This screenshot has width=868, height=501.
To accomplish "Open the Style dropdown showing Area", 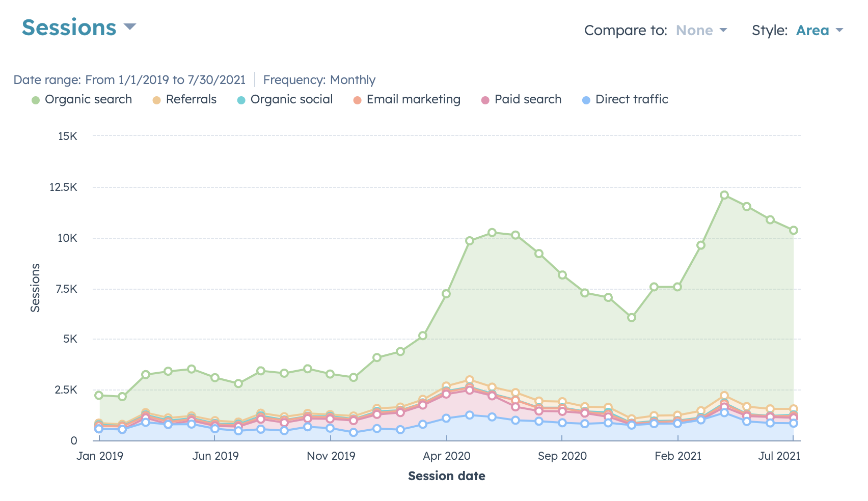I will (x=840, y=30).
